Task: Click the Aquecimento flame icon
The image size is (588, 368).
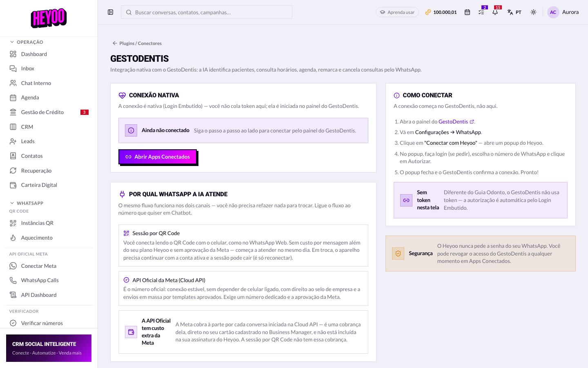Action: [13, 238]
